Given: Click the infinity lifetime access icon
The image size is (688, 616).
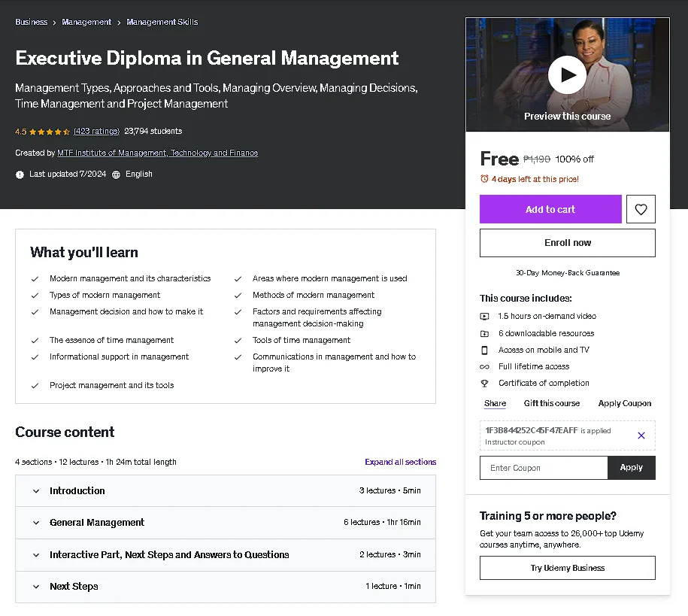Looking at the screenshot, I should click(x=484, y=366).
